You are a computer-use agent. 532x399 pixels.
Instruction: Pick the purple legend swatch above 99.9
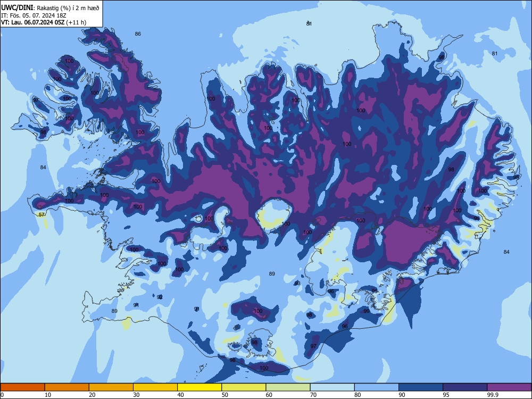[x=509, y=387]
